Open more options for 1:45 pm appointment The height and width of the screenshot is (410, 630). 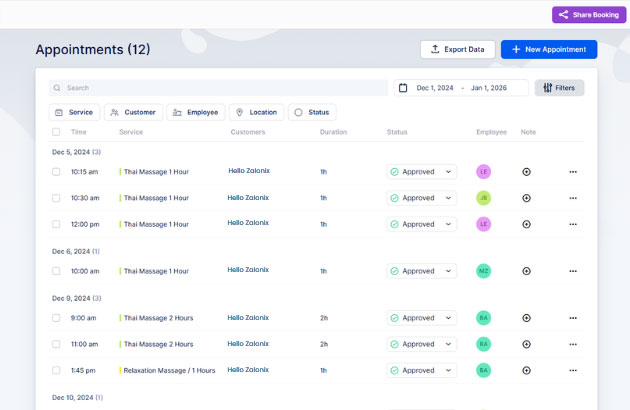coord(573,370)
